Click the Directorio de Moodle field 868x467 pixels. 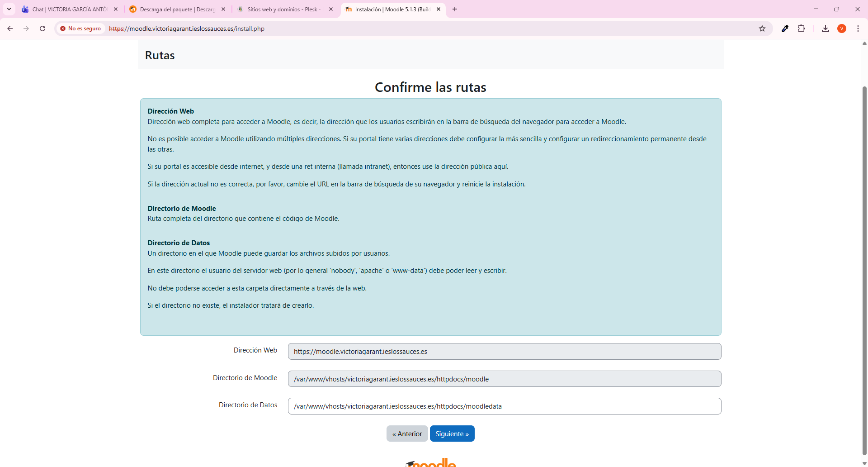[x=505, y=379]
